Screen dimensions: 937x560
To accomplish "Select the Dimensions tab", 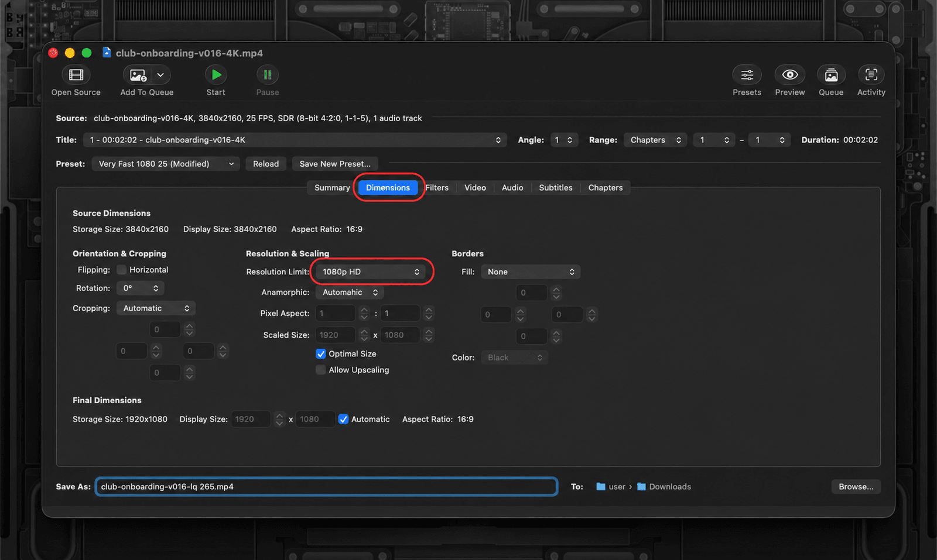I will tap(388, 188).
